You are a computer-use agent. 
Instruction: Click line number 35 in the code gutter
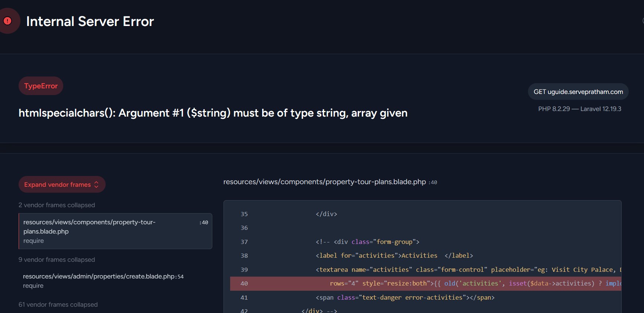click(244, 214)
